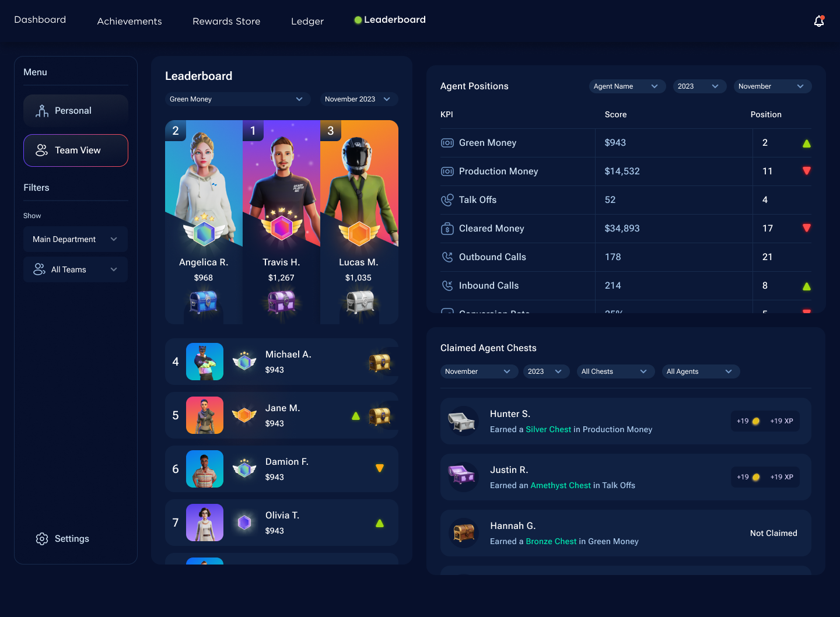
Task: Click the Bronze Chest link
Action: coord(551,541)
